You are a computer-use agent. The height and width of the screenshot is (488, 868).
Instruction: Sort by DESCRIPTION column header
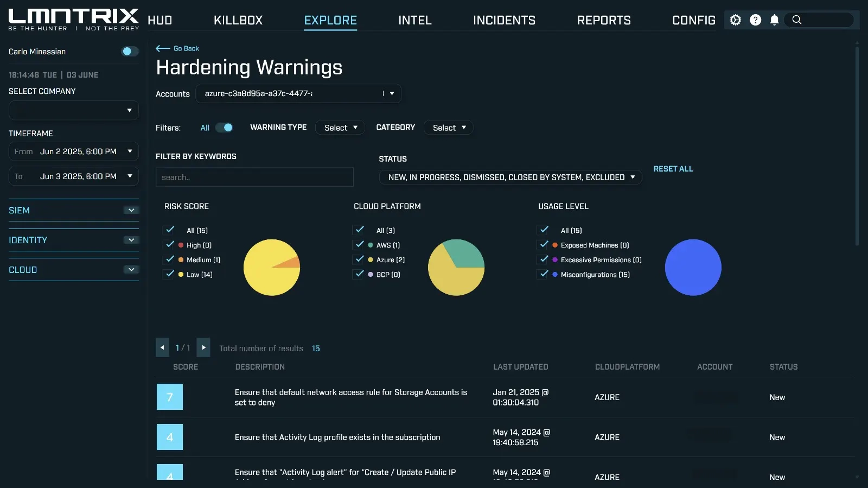coord(260,367)
